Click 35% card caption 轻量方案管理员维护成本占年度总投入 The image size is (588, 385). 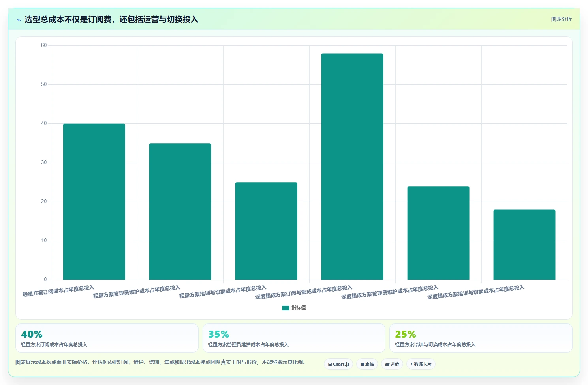coord(248,345)
